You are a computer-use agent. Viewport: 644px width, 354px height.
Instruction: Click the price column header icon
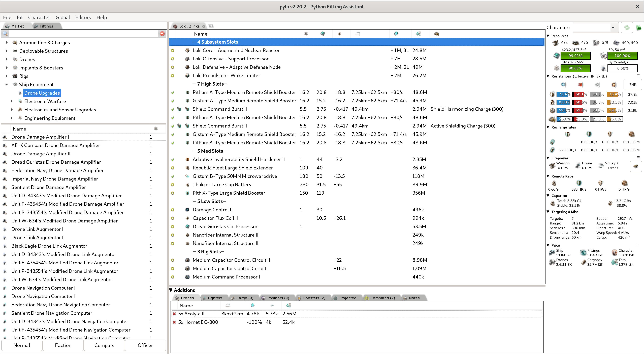click(x=418, y=34)
